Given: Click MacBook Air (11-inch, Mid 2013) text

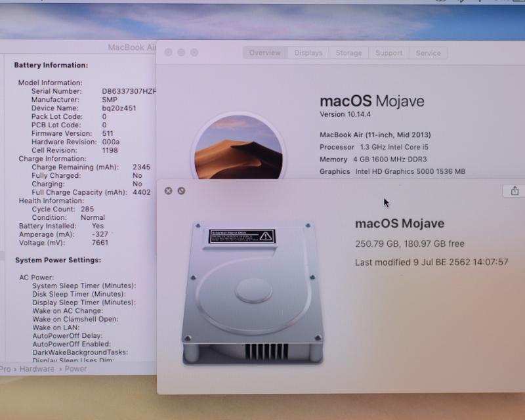Looking at the screenshot, I should 375,135.
